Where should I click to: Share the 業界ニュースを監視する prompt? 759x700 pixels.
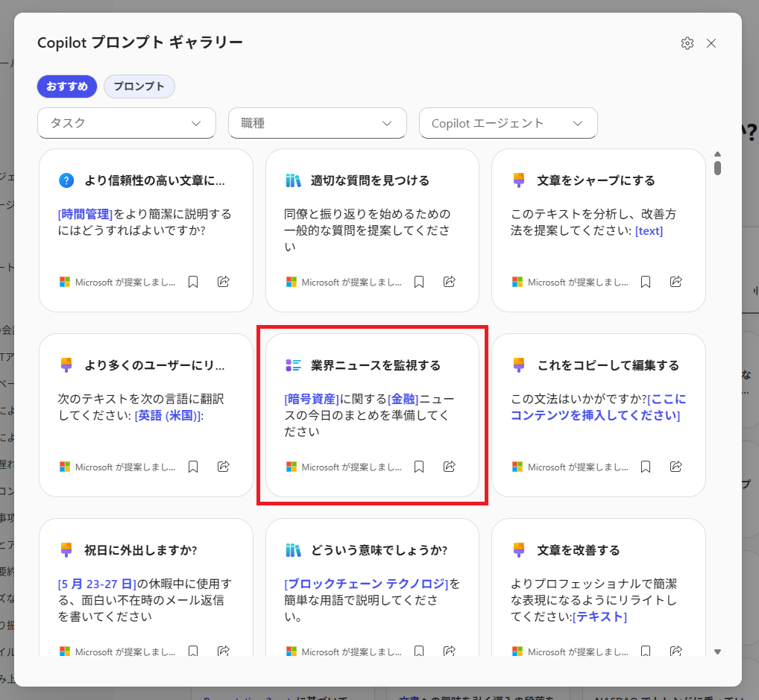(x=449, y=466)
